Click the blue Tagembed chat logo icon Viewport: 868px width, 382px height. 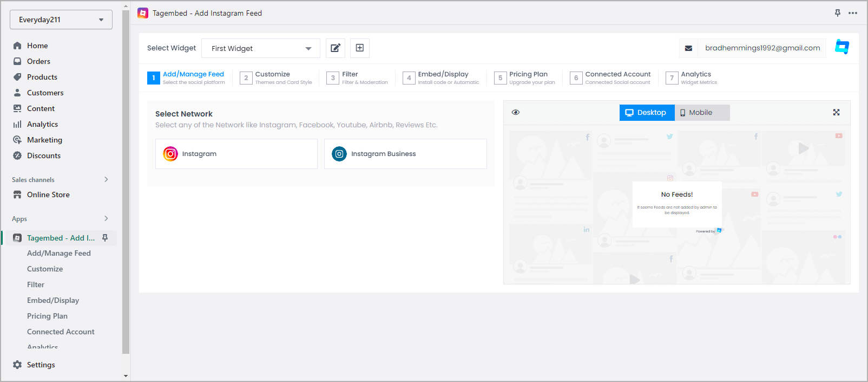(842, 47)
